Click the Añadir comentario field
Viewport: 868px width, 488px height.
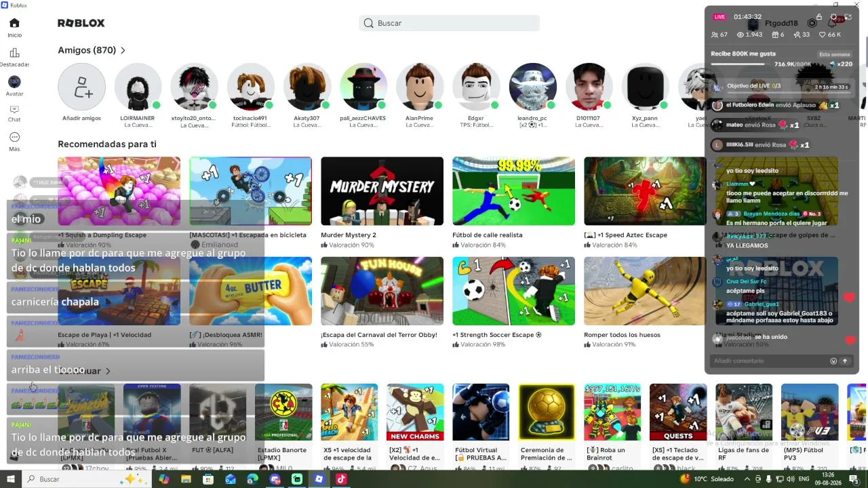coord(770,361)
